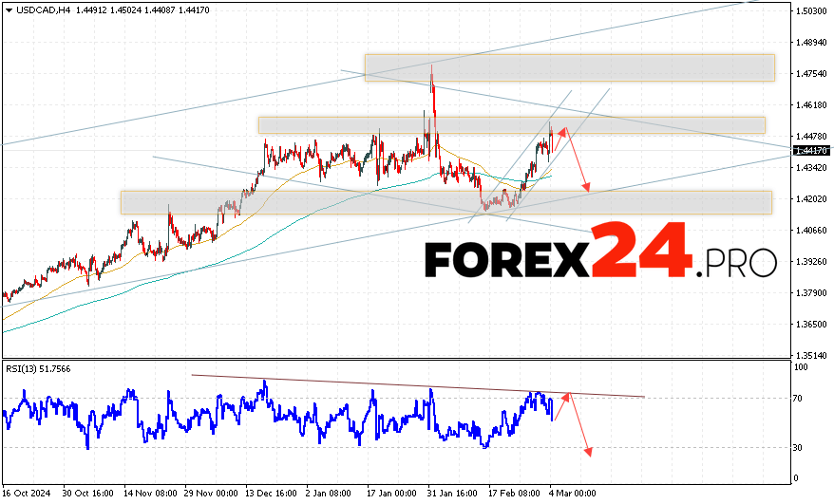Click the 16 Oct 2024 date label

point(26,494)
